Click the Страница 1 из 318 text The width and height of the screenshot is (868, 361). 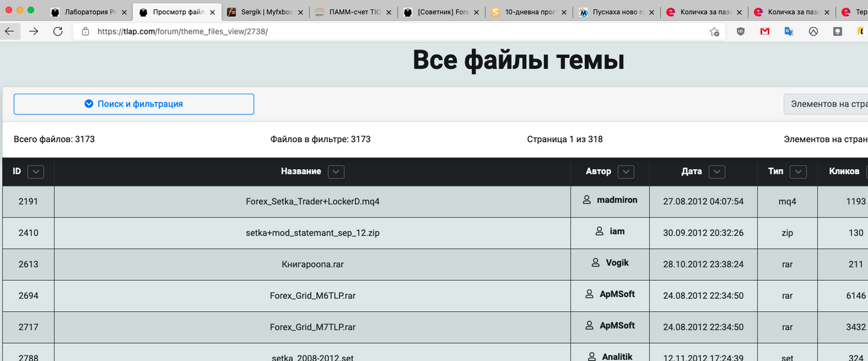tap(565, 139)
